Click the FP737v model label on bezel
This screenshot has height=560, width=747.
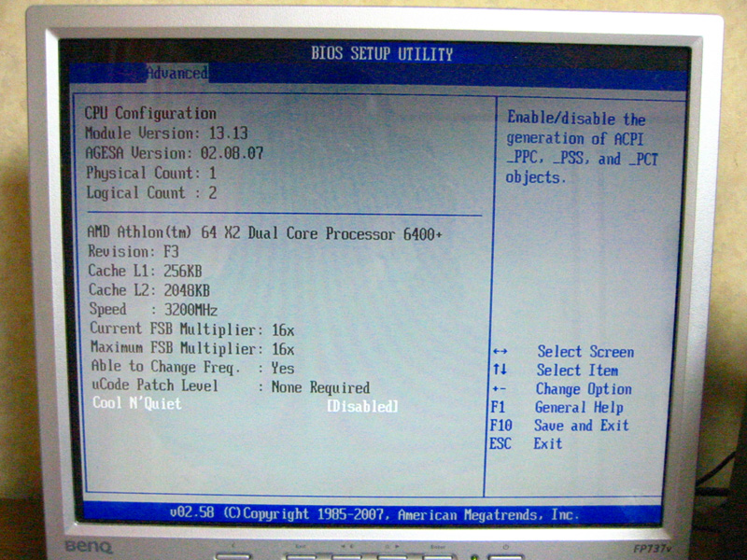(x=652, y=549)
